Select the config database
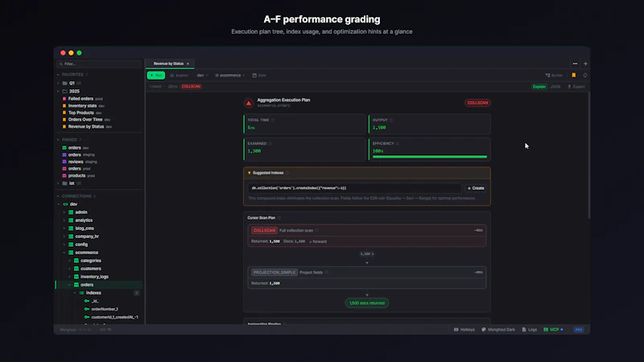This screenshot has width=644, height=362. (81, 245)
